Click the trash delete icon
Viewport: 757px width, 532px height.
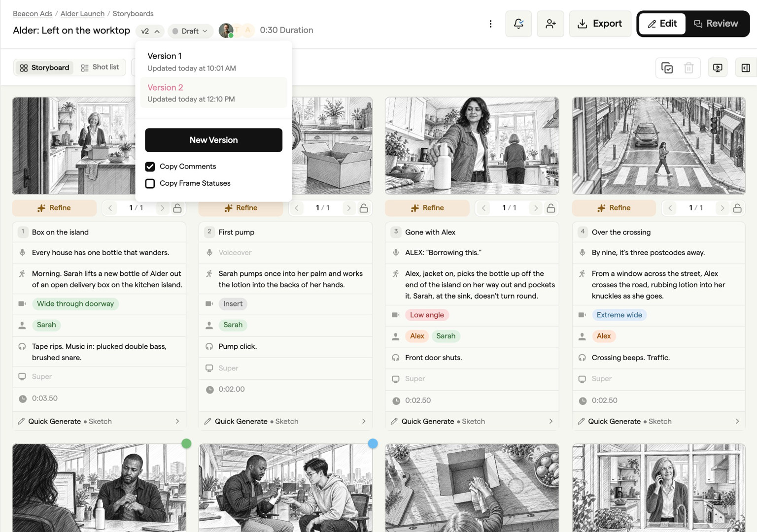(689, 68)
